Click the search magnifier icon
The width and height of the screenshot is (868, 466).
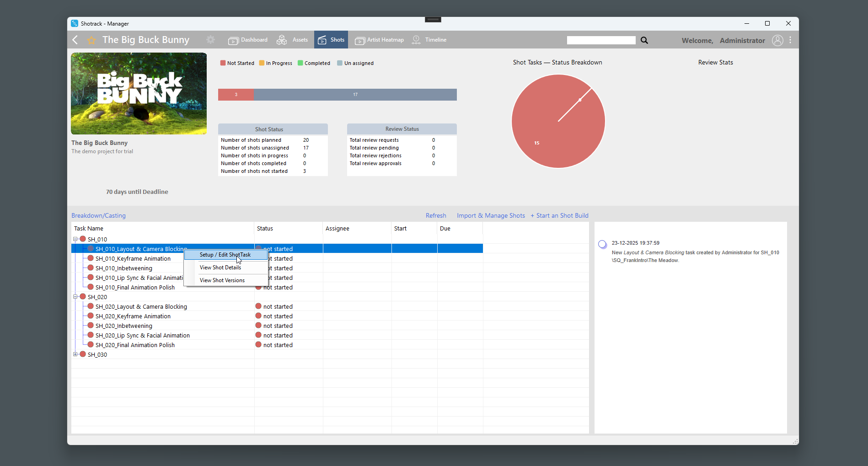tap(644, 40)
